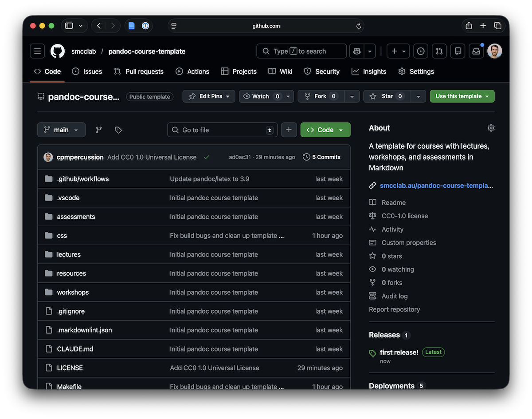This screenshot has width=532, height=419.
Task: Open the Use this template dropdown arrow
Action: coord(487,96)
